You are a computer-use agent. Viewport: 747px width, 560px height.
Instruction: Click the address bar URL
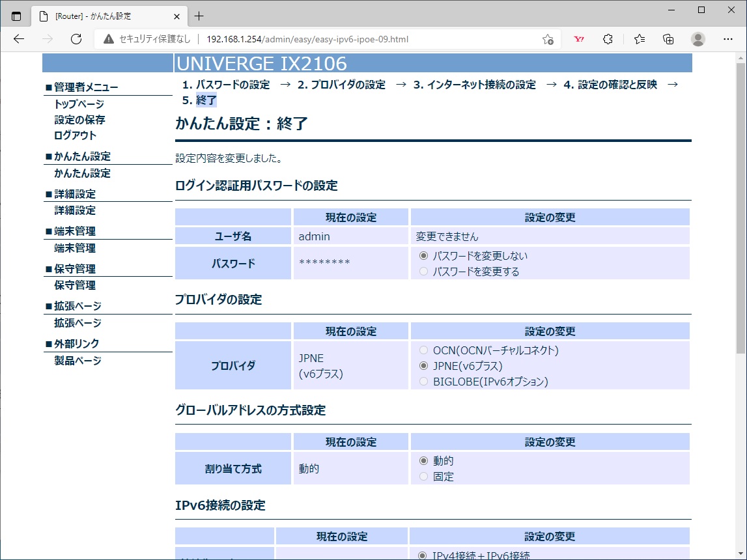307,40
